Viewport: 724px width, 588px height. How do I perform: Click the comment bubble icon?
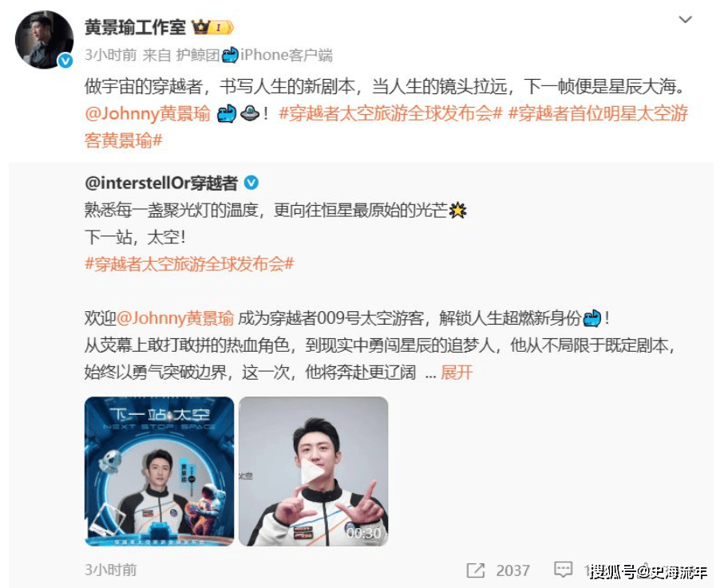(x=563, y=570)
